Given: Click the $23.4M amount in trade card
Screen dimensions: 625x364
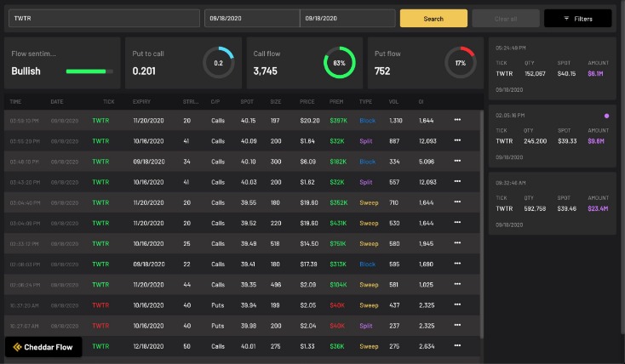Looking at the screenshot, I should coord(598,208).
